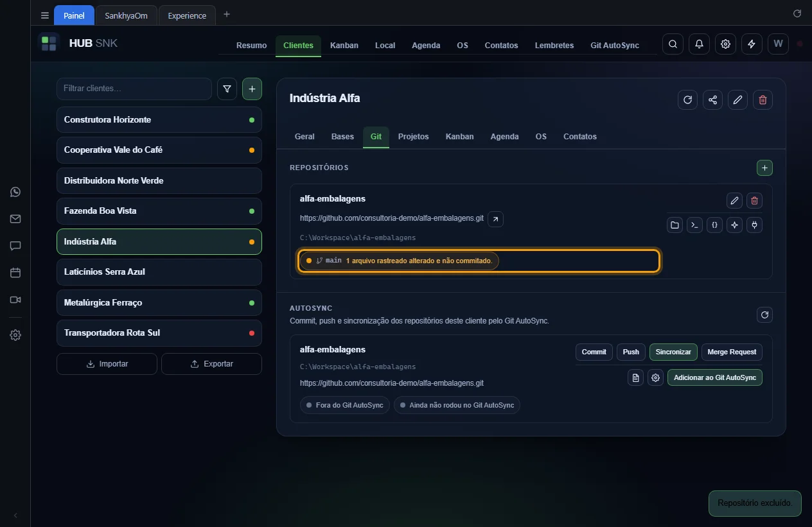
Task: Click the Sincronizar button
Action: point(673,352)
